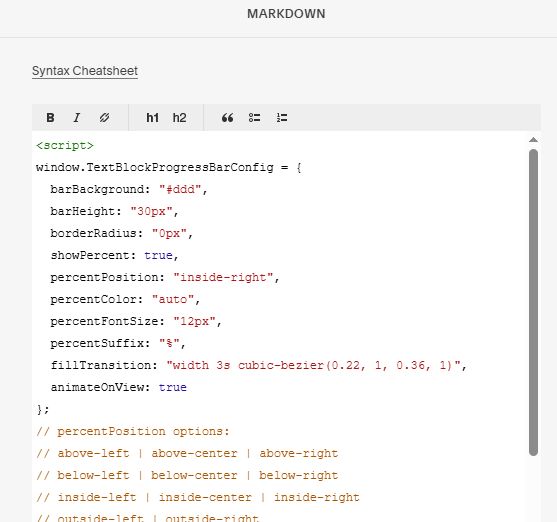The height and width of the screenshot is (522, 557).
Task: Insert a link using the chain icon
Action: pos(104,118)
